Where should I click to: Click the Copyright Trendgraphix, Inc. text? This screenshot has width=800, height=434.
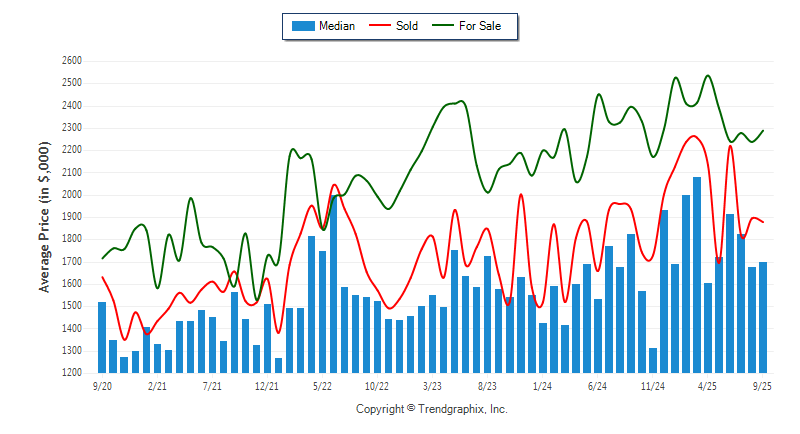(432, 409)
